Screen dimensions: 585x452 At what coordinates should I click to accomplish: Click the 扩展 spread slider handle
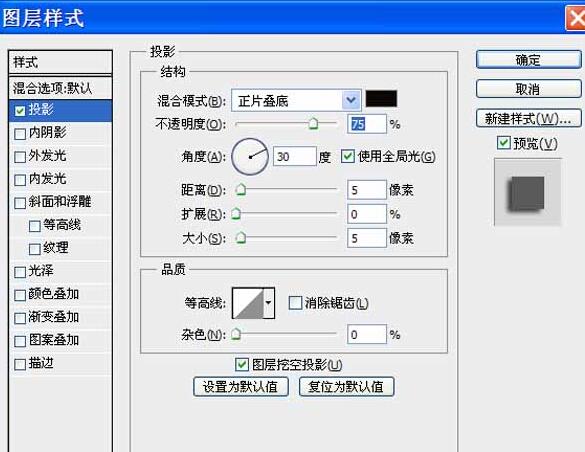click(236, 214)
